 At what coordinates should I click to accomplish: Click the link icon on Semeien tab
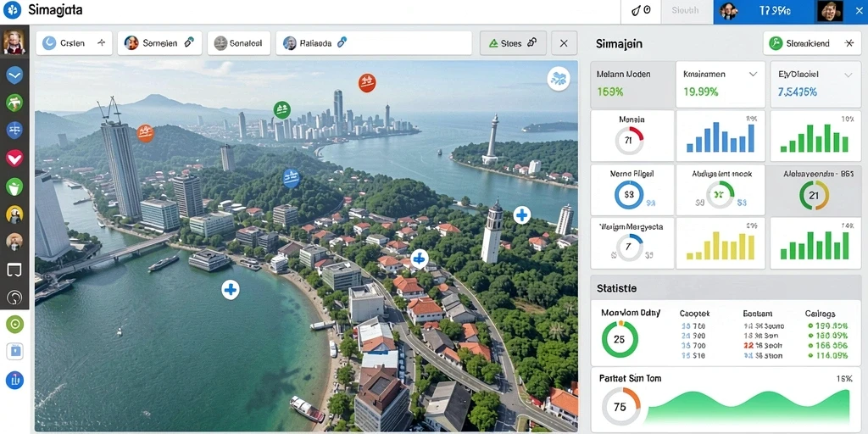pyautogui.click(x=189, y=42)
